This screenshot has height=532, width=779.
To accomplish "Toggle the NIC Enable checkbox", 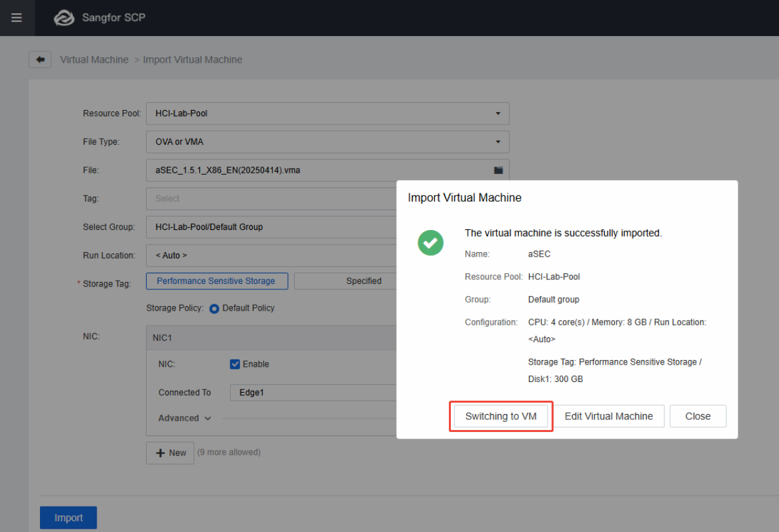I will coord(235,364).
